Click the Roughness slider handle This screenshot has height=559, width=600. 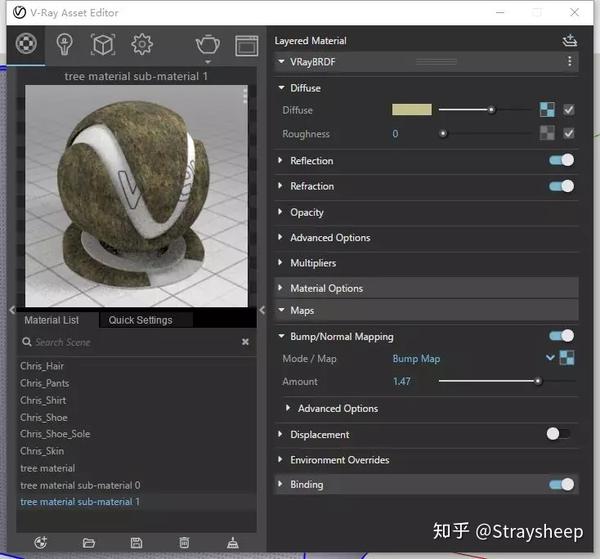(443, 134)
